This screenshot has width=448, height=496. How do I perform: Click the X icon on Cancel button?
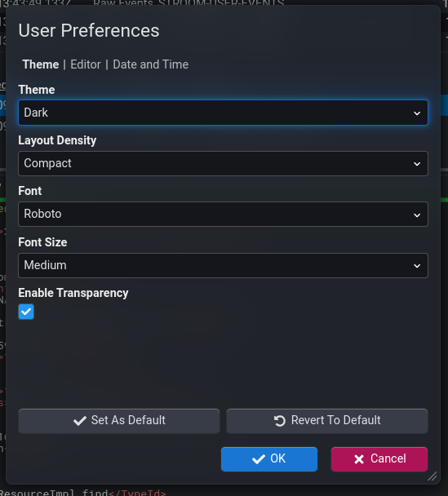coord(359,459)
